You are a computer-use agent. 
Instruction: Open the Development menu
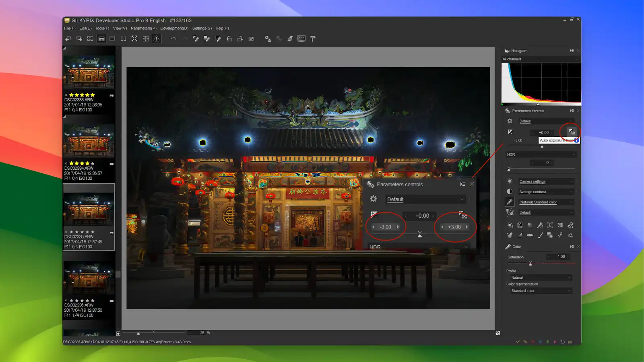tap(174, 28)
